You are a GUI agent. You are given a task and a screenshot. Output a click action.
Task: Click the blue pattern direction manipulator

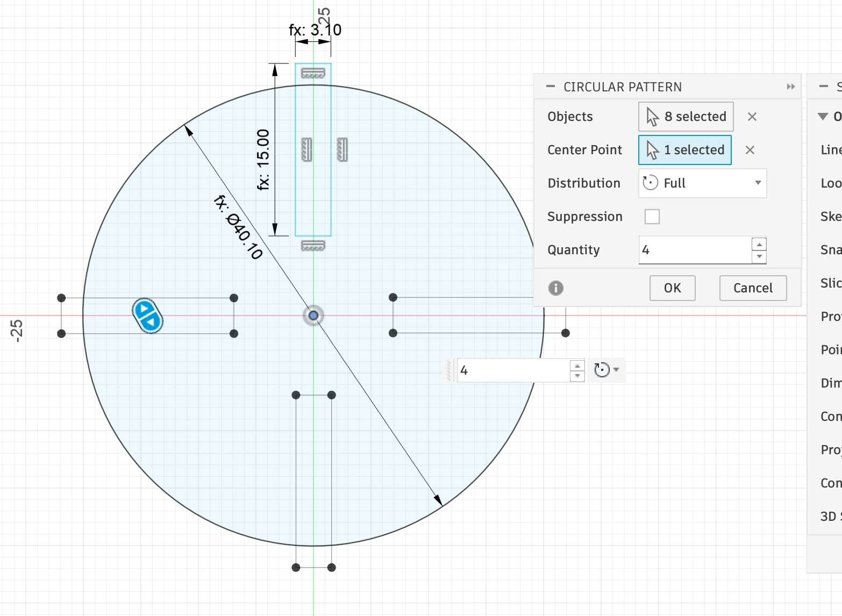pyautogui.click(x=147, y=316)
